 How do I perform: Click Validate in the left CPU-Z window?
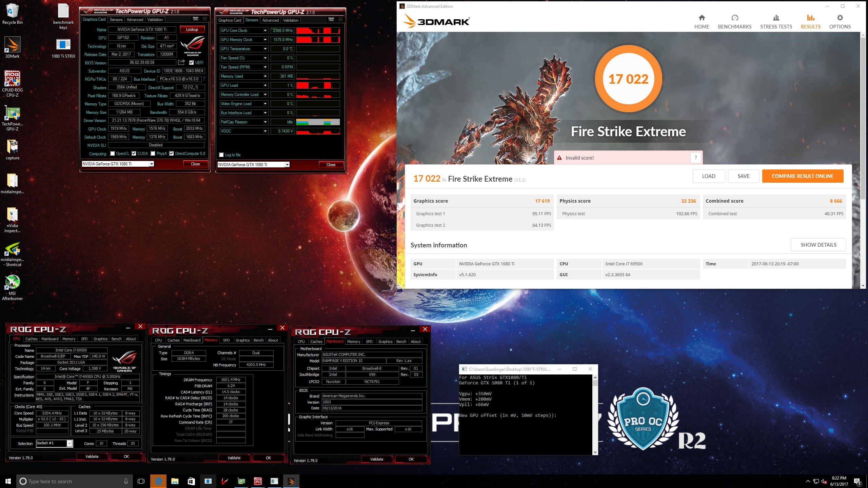click(92, 456)
